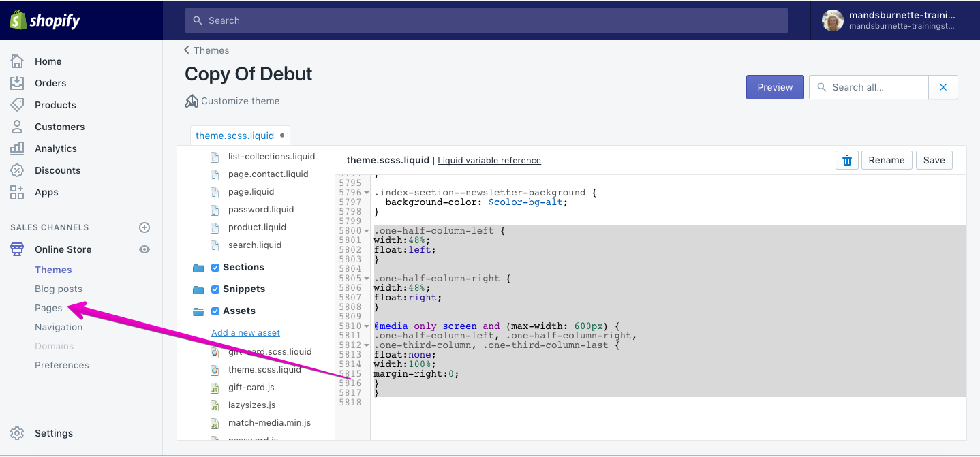Open the Home icon in sidebar

pyautogui.click(x=18, y=61)
